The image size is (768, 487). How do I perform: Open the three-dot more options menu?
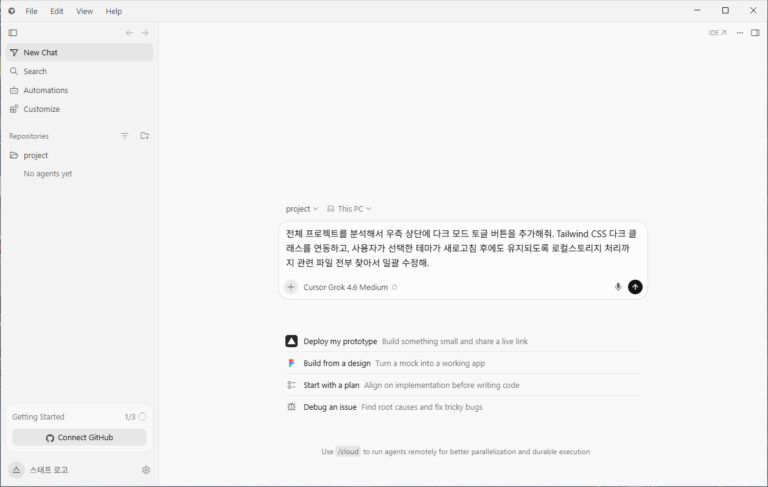tap(740, 33)
